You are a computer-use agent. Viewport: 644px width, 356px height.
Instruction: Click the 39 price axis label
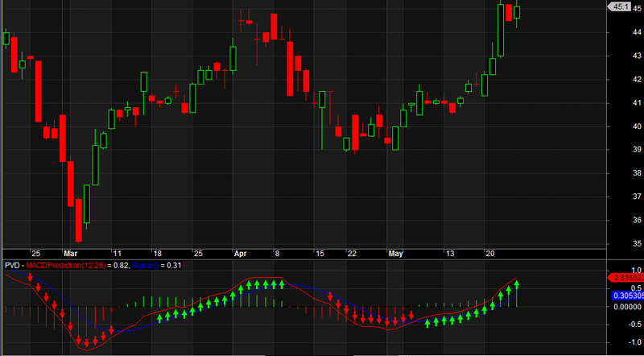[x=637, y=150]
